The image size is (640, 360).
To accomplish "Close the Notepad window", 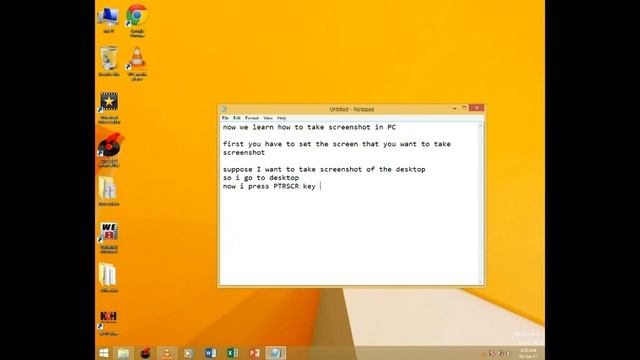I will (x=476, y=108).
